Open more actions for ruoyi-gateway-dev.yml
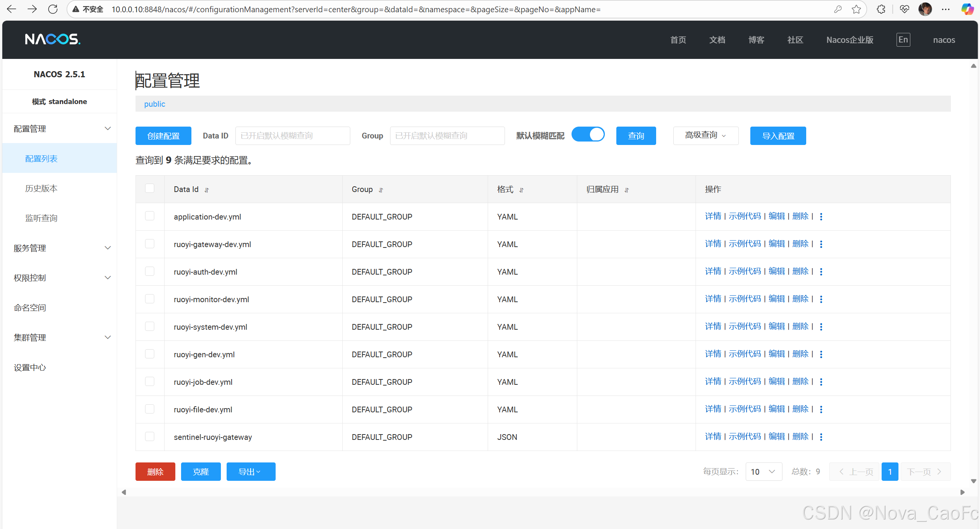The image size is (980, 529). [x=821, y=244]
